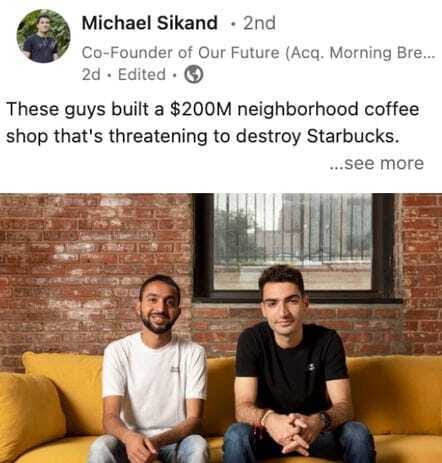442x463 pixels.
Task: Open the post photo of two founders
Action: (221, 328)
